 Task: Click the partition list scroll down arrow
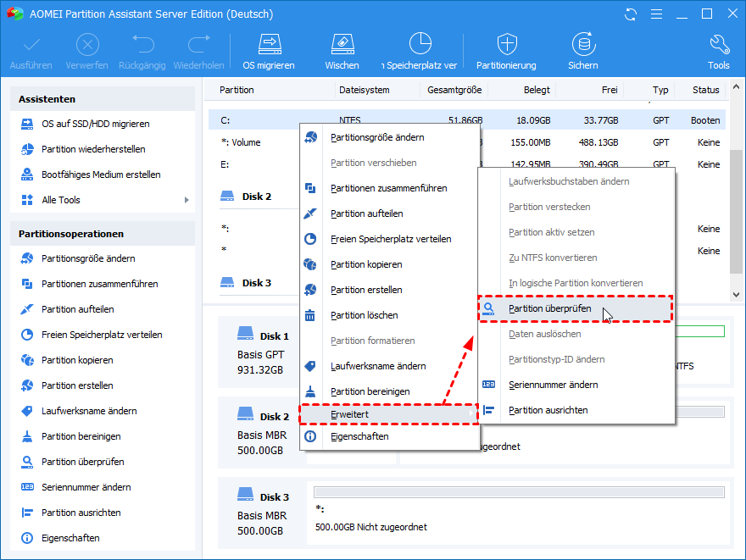pos(736,295)
